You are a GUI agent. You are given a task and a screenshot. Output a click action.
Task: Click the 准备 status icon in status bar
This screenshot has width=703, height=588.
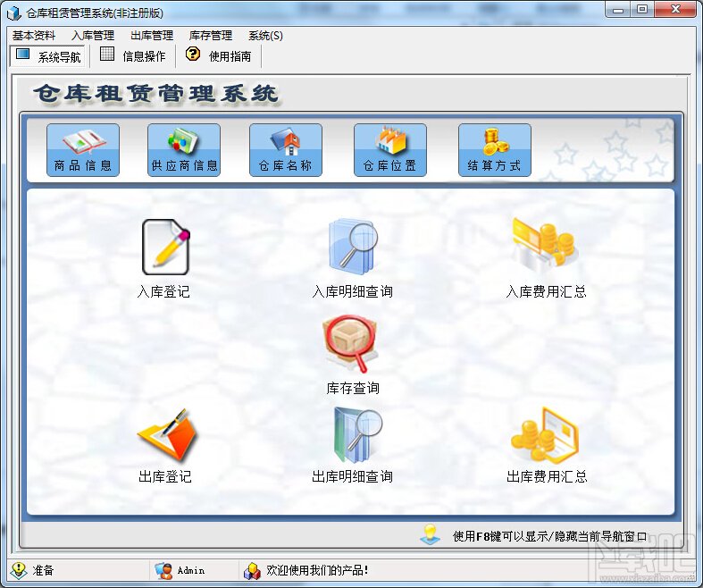pos(19,570)
